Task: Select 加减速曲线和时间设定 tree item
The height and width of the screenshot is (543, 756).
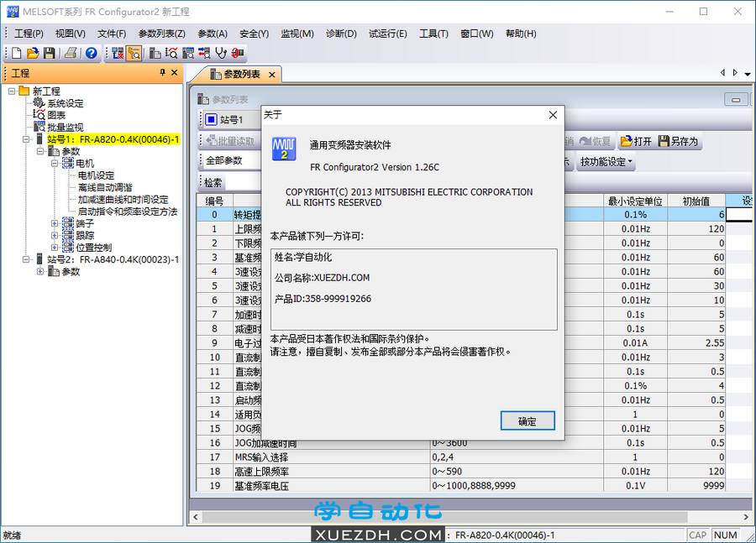Action: click(x=123, y=200)
